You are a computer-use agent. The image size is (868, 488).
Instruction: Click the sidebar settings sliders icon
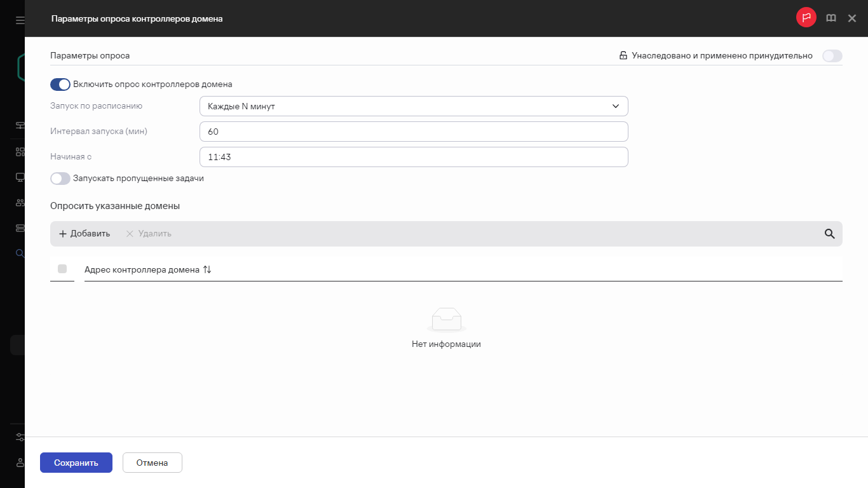[20, 437]
